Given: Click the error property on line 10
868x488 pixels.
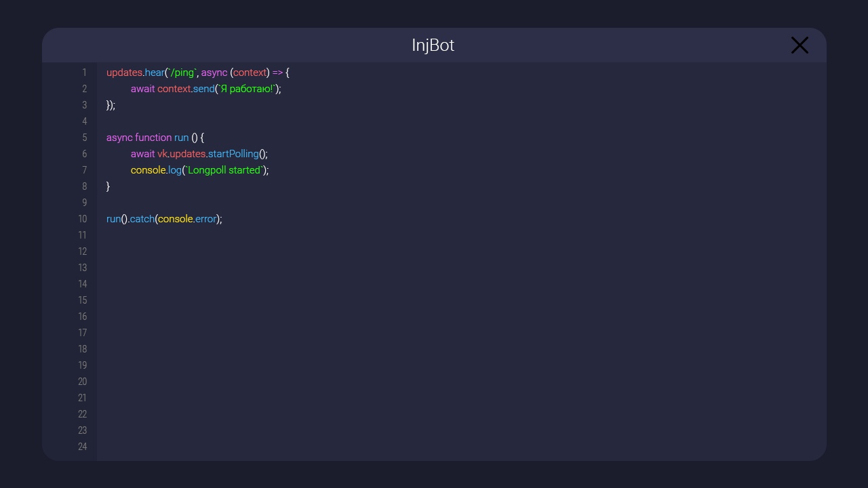Looking at the screenshot, I should (x=205, y=219).
